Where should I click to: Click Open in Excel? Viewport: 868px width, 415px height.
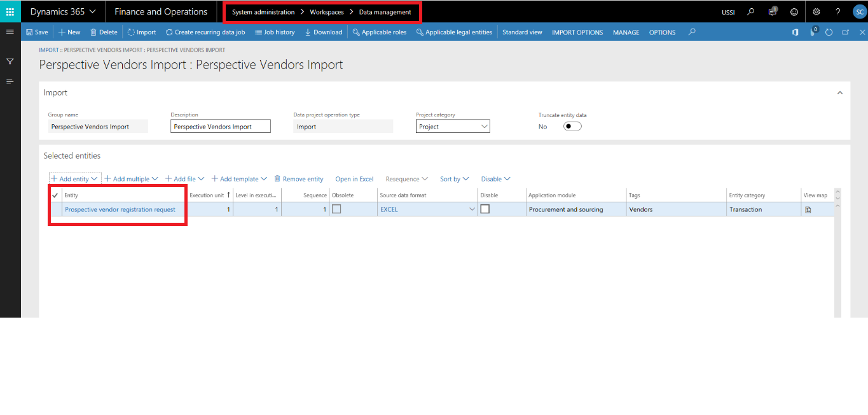(354, 179)
